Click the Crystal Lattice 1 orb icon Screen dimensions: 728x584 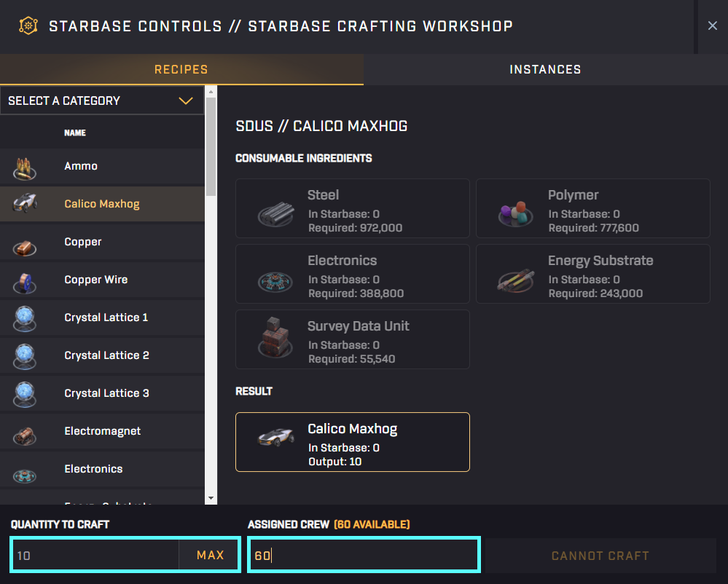pos(25,318)
